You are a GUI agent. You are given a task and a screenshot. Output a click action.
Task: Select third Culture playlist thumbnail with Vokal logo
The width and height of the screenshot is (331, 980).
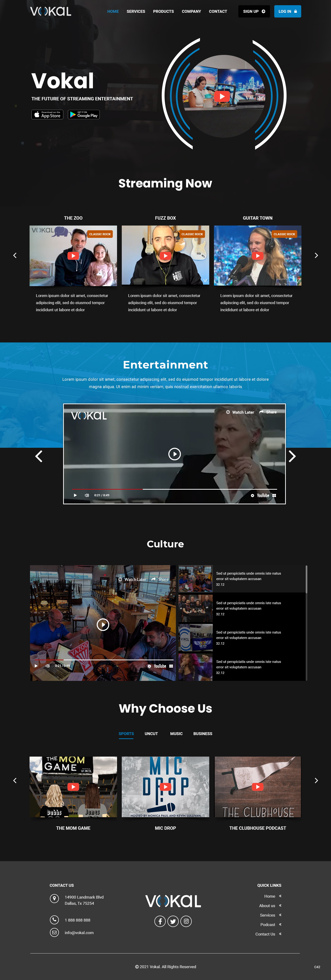click(x=196, y=638)
